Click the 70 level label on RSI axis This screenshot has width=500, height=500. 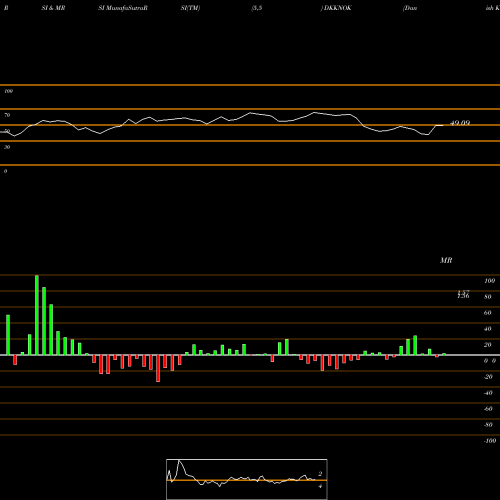click(x=7, y=115)
